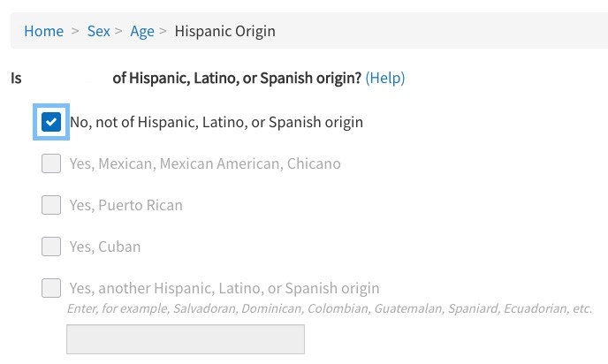The image size is (608, 364).
Task: Click the 'Yes, Mexican, Mexican American, Chicano' label text
Action: pos(205,163)
